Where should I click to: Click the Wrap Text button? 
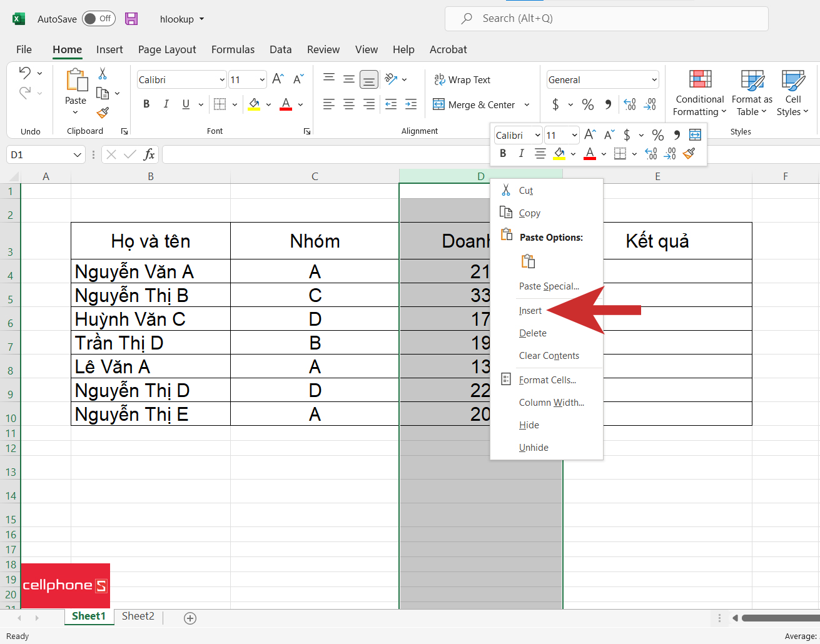click(x=462, y=79)
